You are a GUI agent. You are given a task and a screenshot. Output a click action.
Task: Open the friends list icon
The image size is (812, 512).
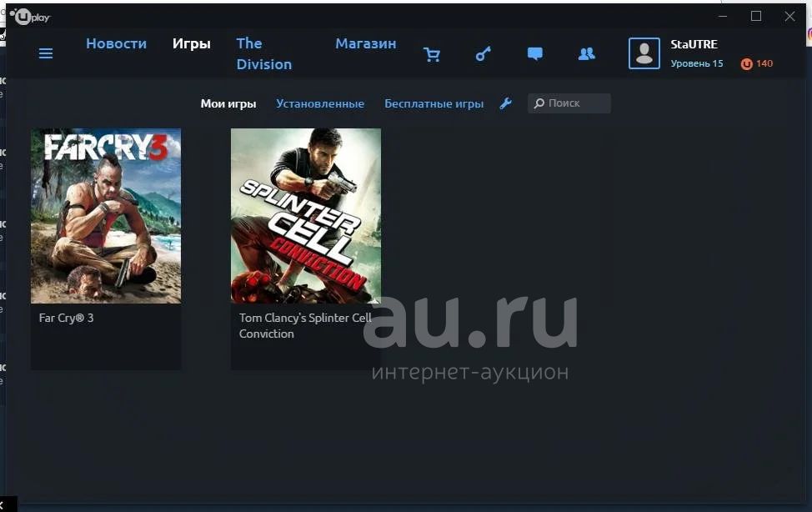(x=586, y=54)
